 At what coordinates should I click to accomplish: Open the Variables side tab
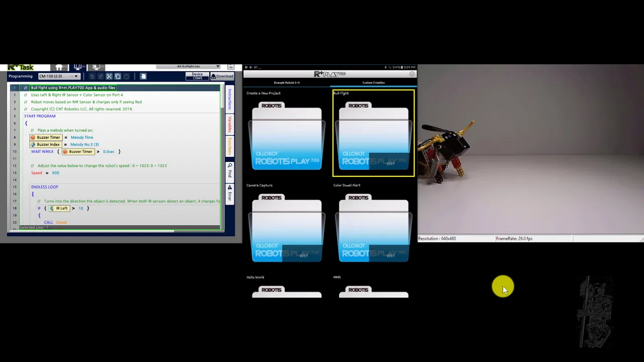point(230,124)
